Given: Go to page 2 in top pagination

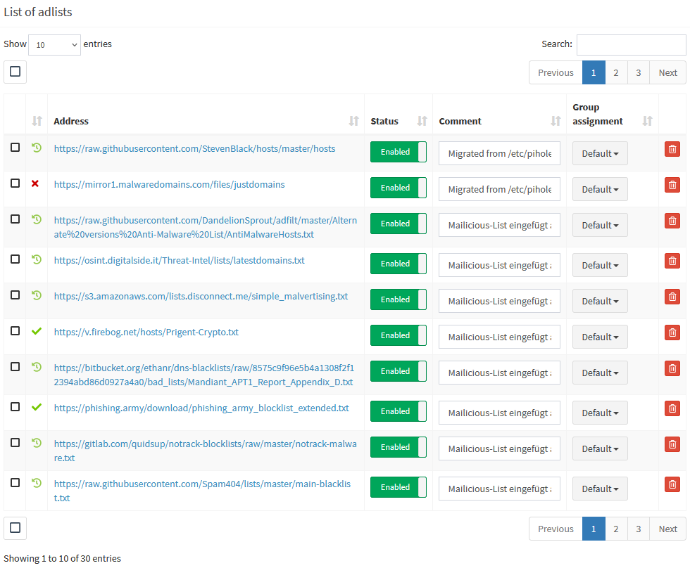Looking at the screenshot, I should point(616,73).
